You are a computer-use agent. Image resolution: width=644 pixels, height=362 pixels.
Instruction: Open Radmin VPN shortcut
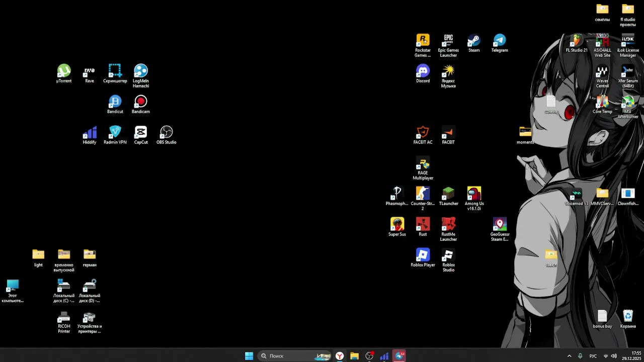click(115, 135)
